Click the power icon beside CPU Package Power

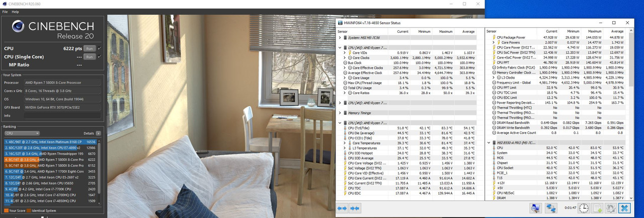coord(494,37)
